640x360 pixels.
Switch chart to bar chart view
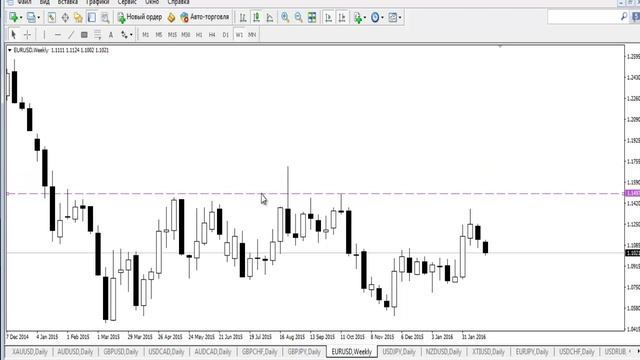coord(243,17)
